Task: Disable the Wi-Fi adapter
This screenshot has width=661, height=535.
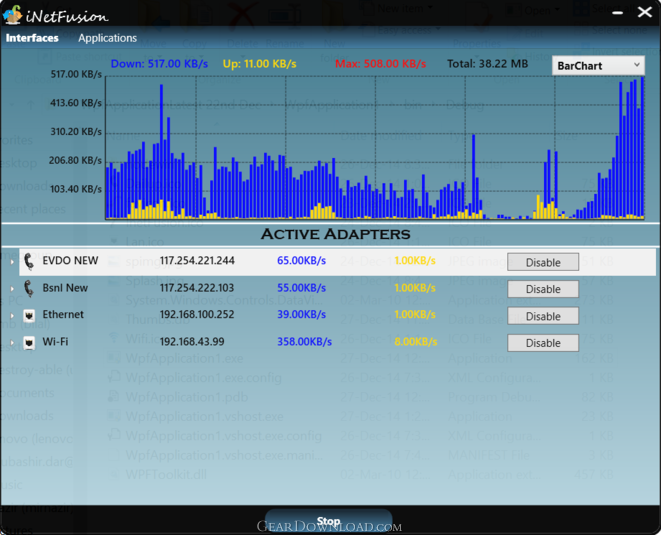Action: (543, 343)
